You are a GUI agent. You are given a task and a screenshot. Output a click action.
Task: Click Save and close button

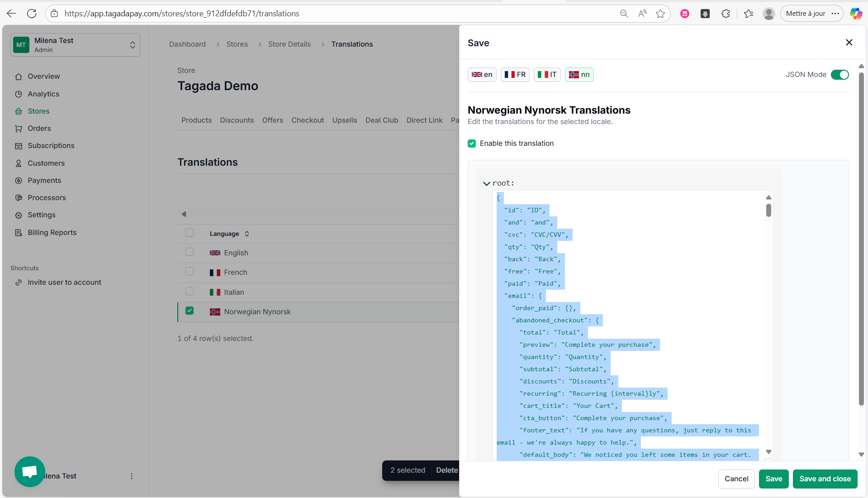825,479
